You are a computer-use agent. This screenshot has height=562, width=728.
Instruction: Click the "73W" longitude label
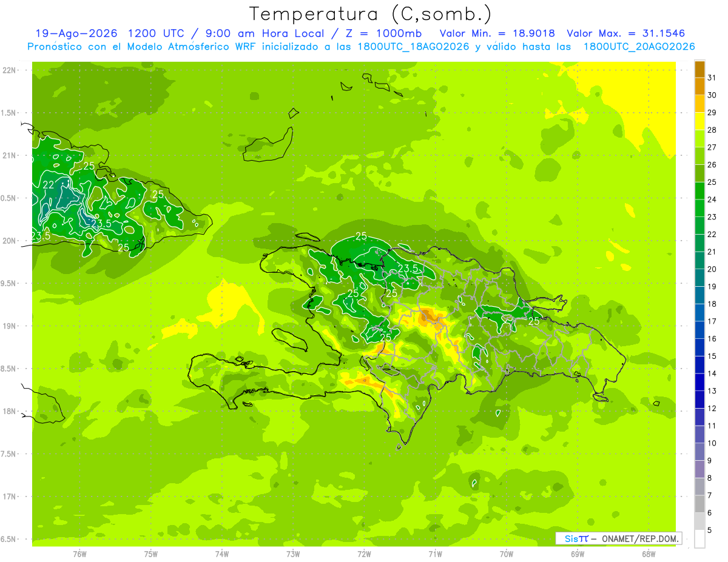coord(293,554)
